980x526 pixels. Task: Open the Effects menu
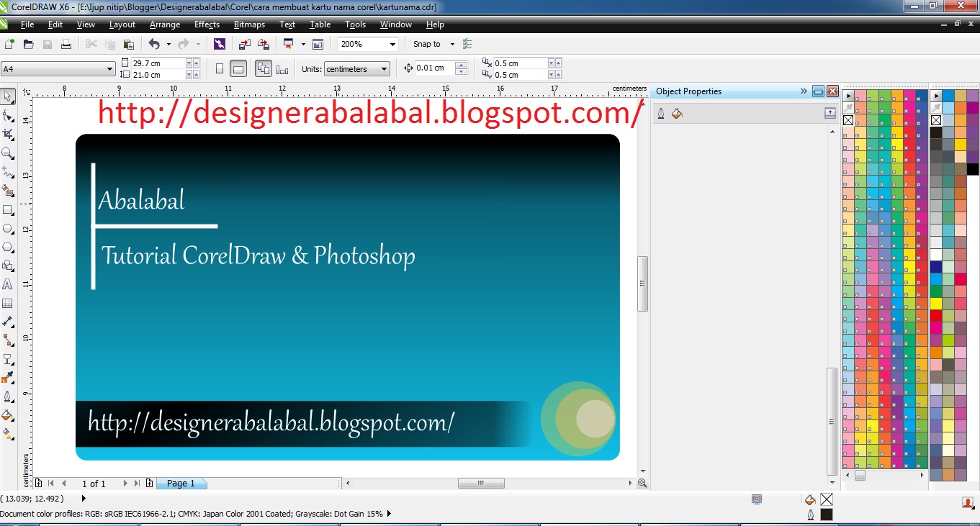point(207,24)
